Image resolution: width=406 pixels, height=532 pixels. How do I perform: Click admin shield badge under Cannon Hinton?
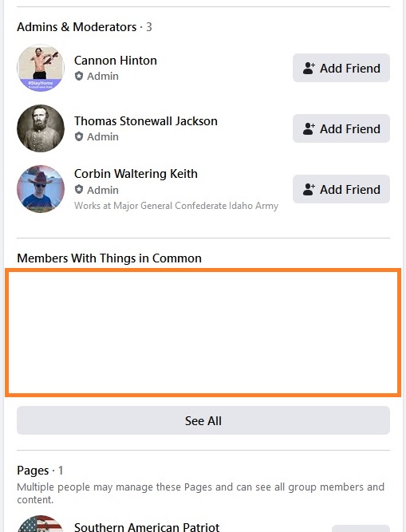pos(79,76)
